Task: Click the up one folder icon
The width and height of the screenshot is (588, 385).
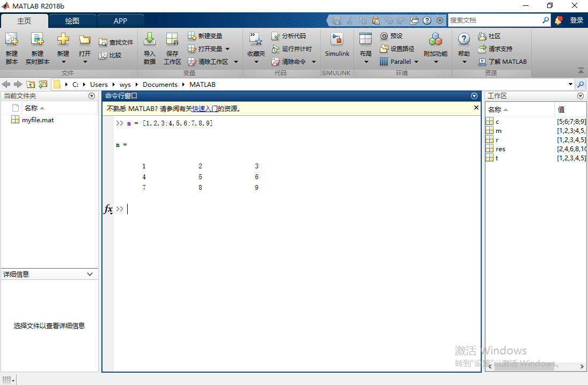Action: click(31, 84)
